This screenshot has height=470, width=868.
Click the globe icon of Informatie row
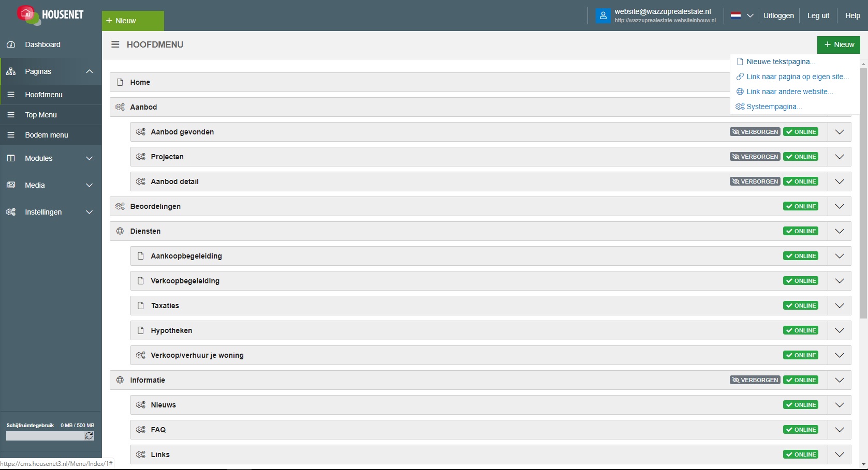[x=120, y=380]
